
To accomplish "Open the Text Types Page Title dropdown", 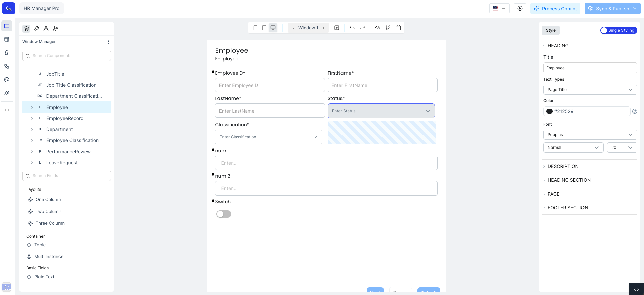I will tap(590, 90).
